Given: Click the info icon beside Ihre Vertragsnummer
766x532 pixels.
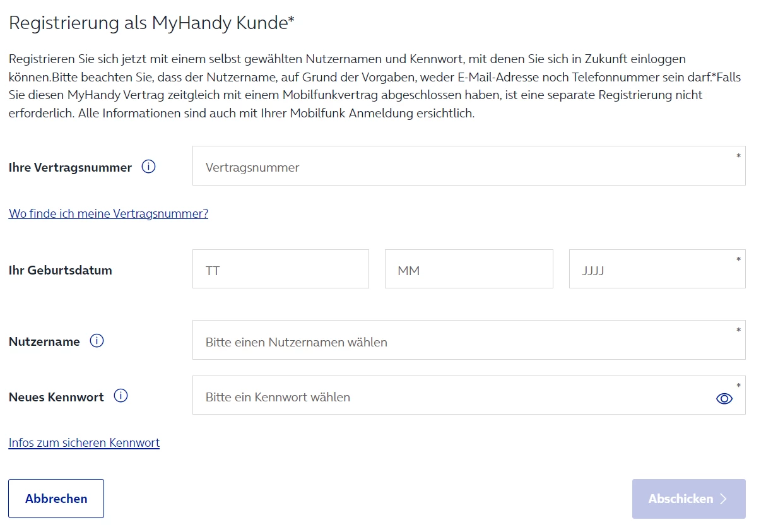Looking at the screenshot, I should [148, 167].
